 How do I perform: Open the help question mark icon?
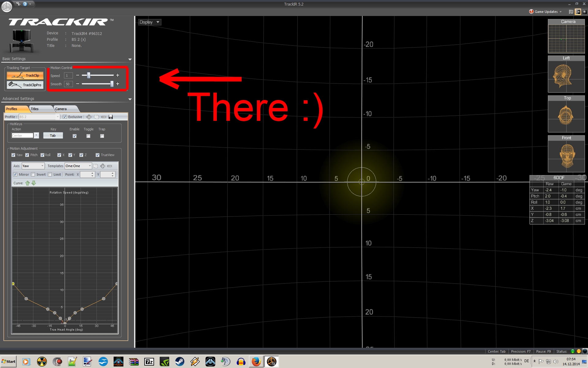tap(25, 4)
